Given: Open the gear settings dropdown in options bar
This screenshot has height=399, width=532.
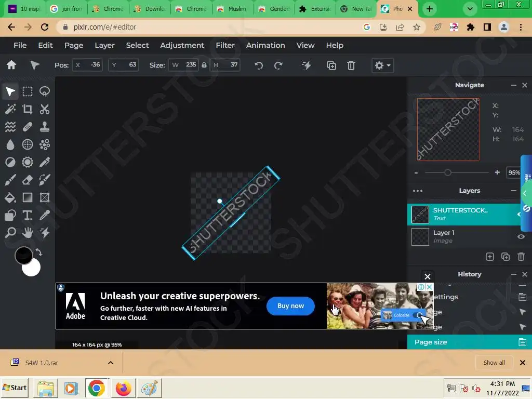Looking at the screenshot, I should (383, 65).
